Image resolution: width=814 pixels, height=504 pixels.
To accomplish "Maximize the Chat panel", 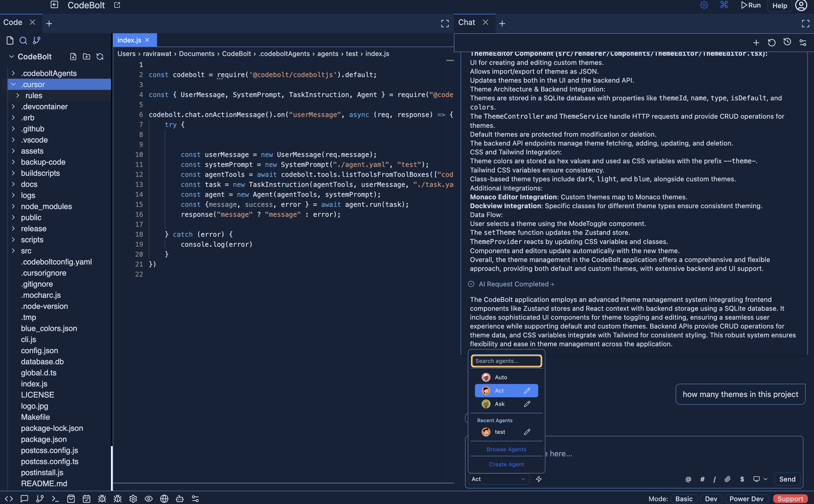I will [805, 23].
